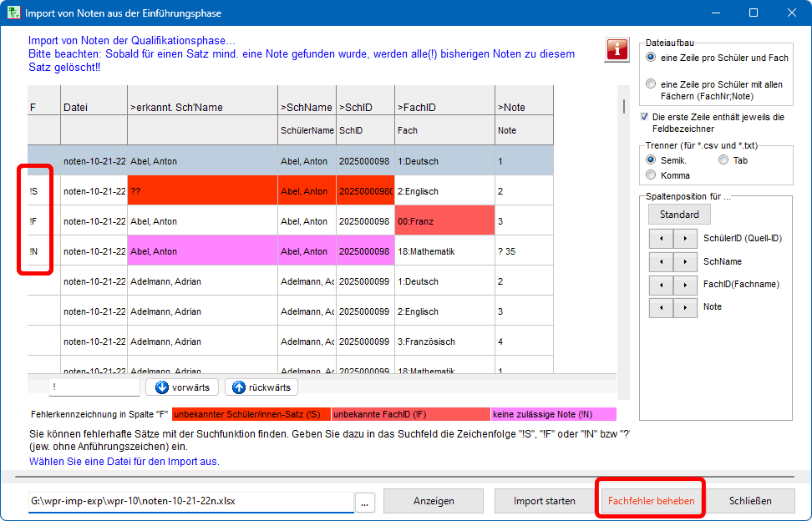Choose Tab as the separator
The width and height of the screenshot is (812, 521).
click(x=723, y=160)
